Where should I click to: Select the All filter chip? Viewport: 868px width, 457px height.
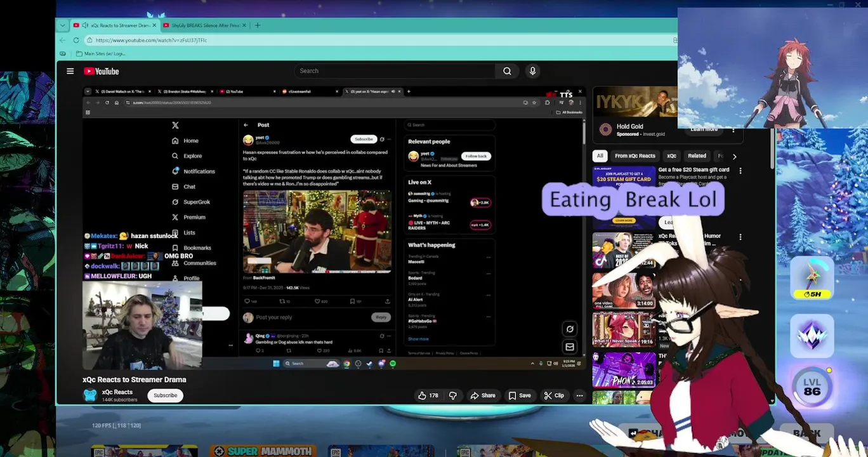(x=600, y=156)
